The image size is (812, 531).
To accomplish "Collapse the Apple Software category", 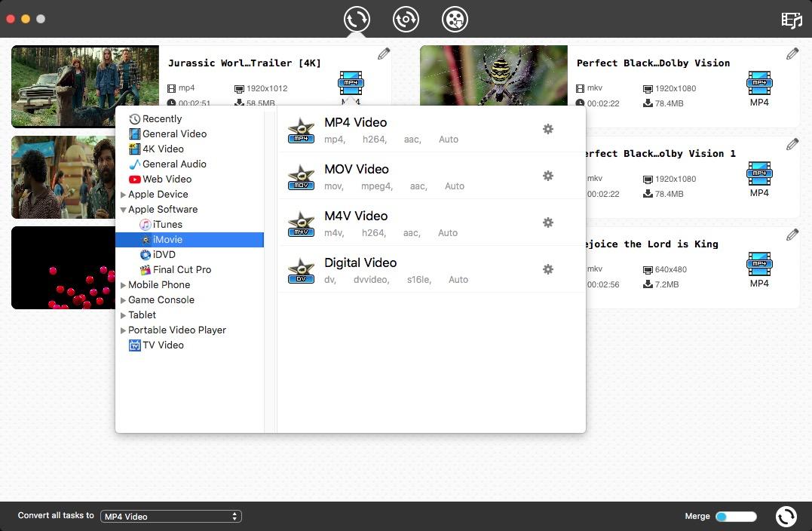I will pyautogui.click(x=123, y=210).
